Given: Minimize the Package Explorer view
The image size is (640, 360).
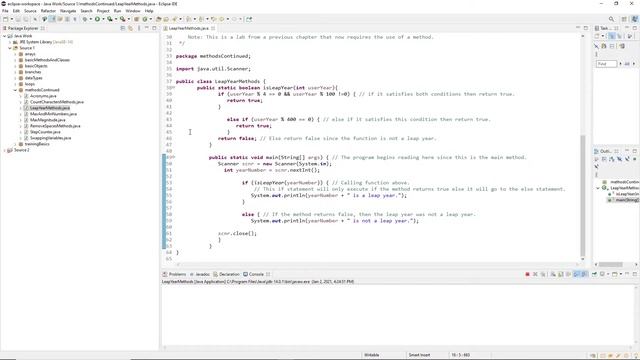Looking at the screenshot, I should pos(147,28).
